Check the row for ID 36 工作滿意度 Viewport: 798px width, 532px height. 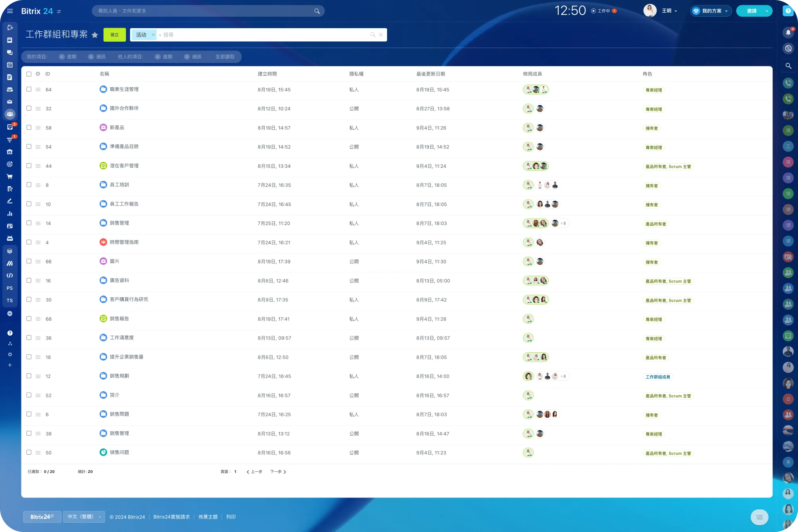coord(29,338)
